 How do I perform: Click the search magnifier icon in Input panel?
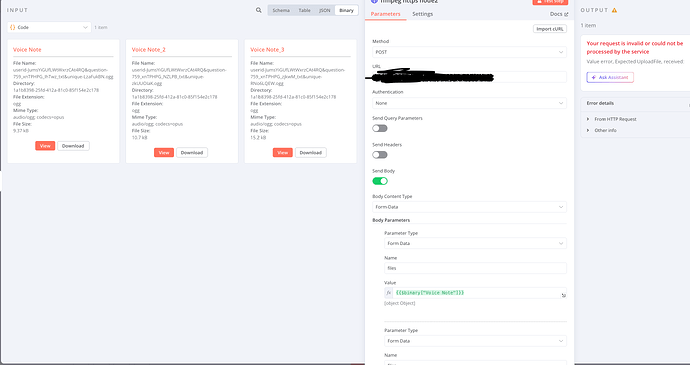tap(259, 10)
